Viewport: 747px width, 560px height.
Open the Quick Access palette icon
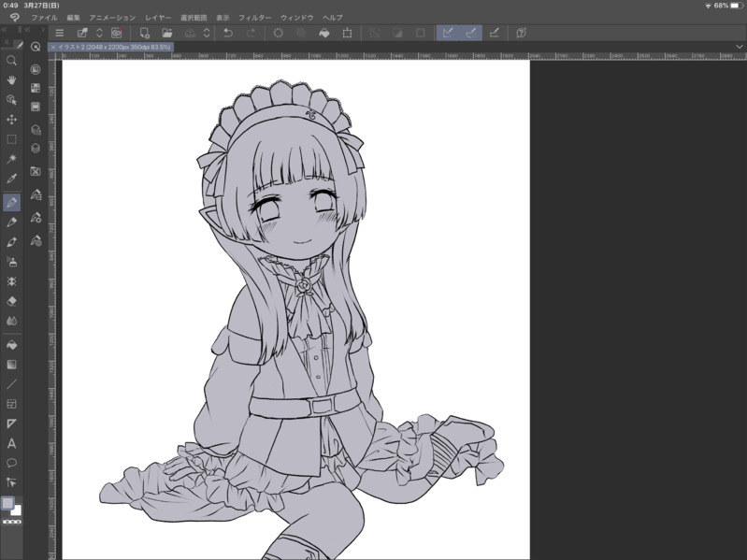[x=36, y=47]
